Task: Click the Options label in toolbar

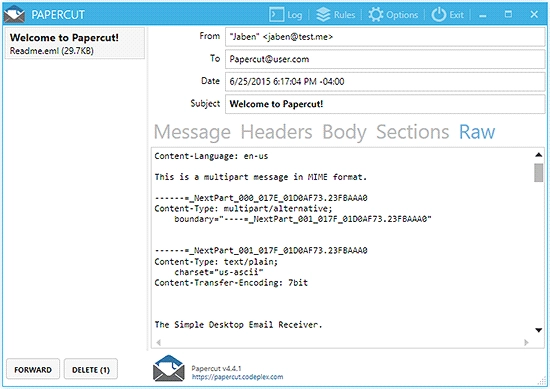Action: (402, 15)
